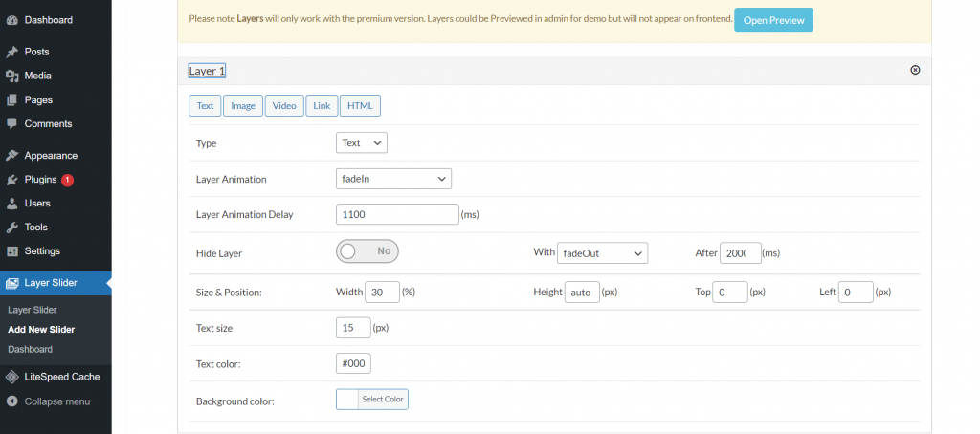Remove Layer 1 with the circled X icon
This screenshot has height=434, width=980.
[x=915, y=70]
